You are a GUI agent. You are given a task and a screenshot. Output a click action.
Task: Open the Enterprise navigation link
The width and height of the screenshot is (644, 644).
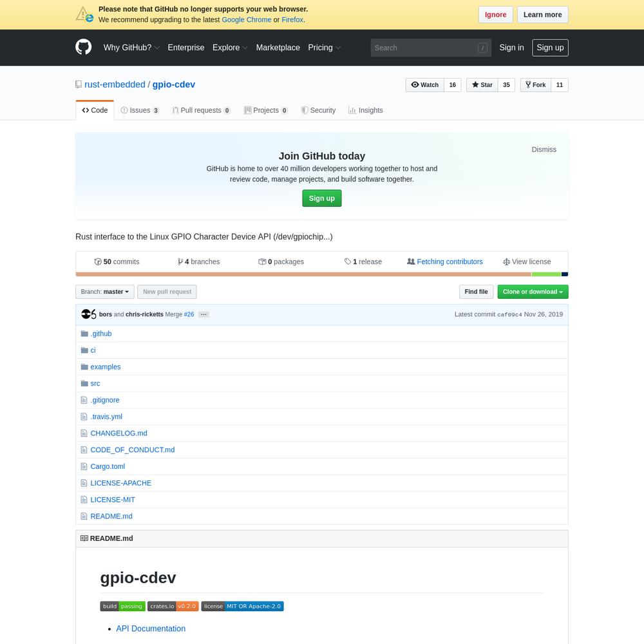tap(186, 48)
